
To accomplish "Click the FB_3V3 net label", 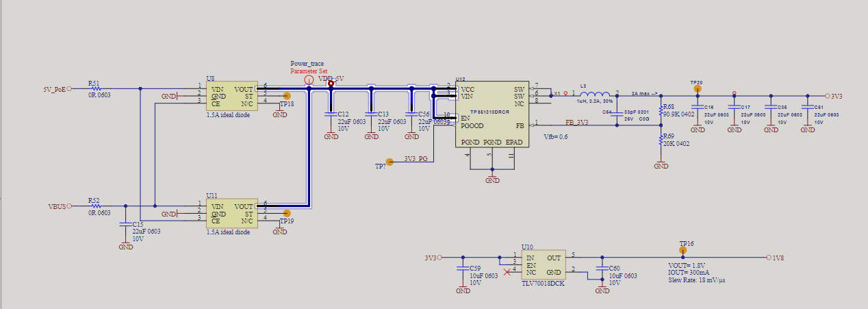I will (578, 122).
